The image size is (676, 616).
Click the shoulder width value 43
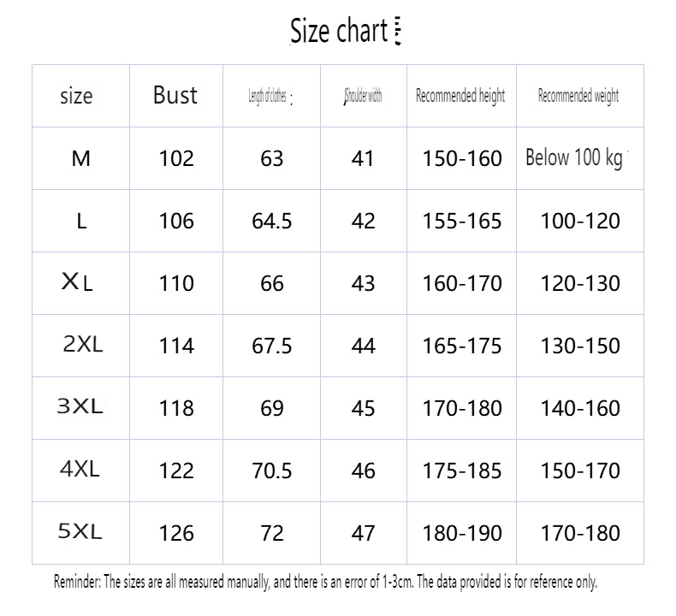(364, 283)
